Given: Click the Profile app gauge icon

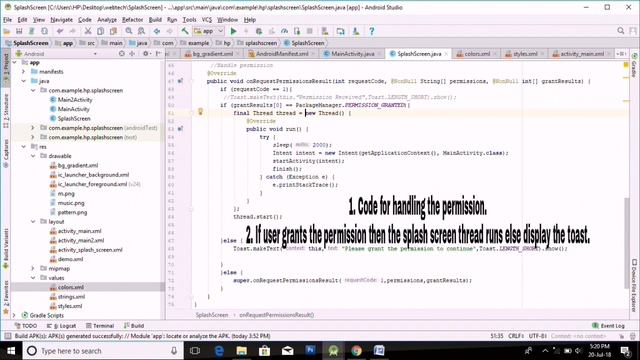Looking at the screenshot, I should pos(284,31).
